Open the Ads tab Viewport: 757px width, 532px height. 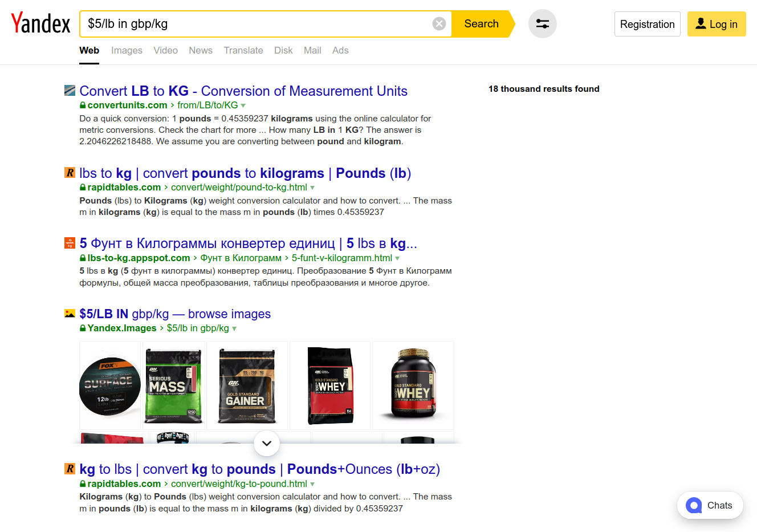(x=340, y=50)
